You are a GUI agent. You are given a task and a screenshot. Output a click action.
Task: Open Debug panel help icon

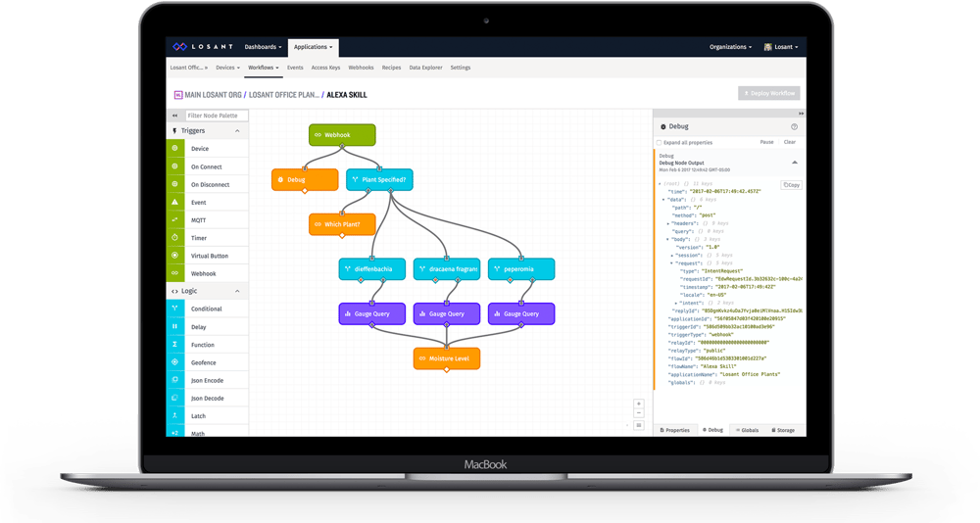[795, 127]
